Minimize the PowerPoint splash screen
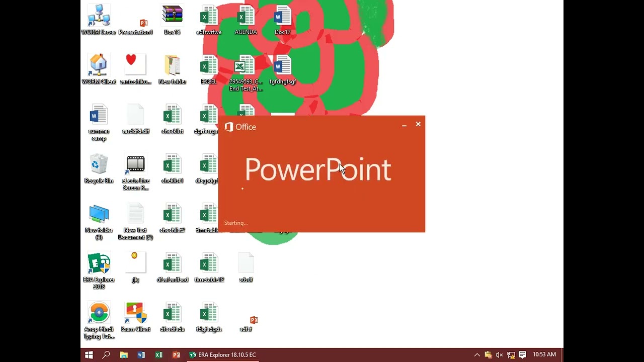 404,125
